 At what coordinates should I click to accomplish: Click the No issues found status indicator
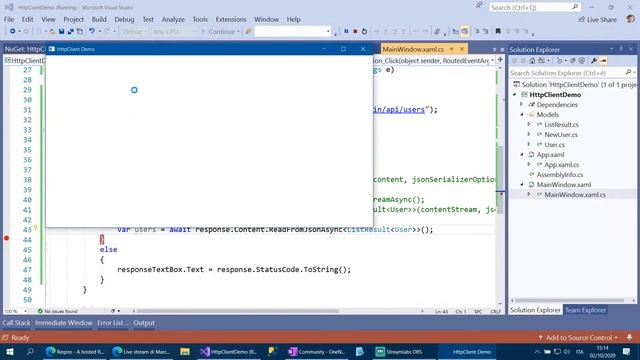[57, 311]
